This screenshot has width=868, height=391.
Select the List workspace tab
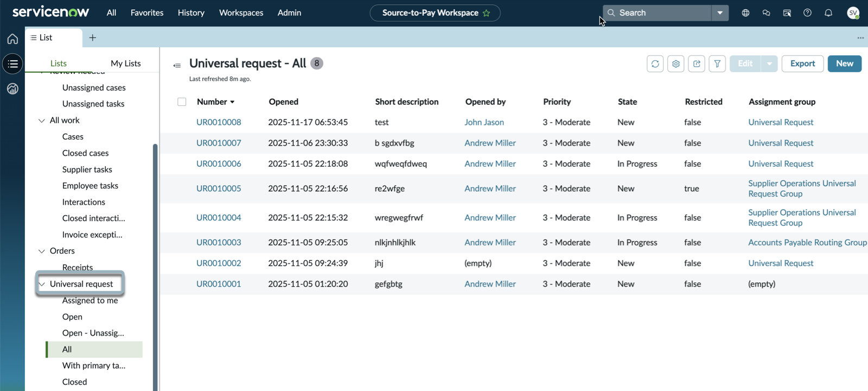(54, 37)
